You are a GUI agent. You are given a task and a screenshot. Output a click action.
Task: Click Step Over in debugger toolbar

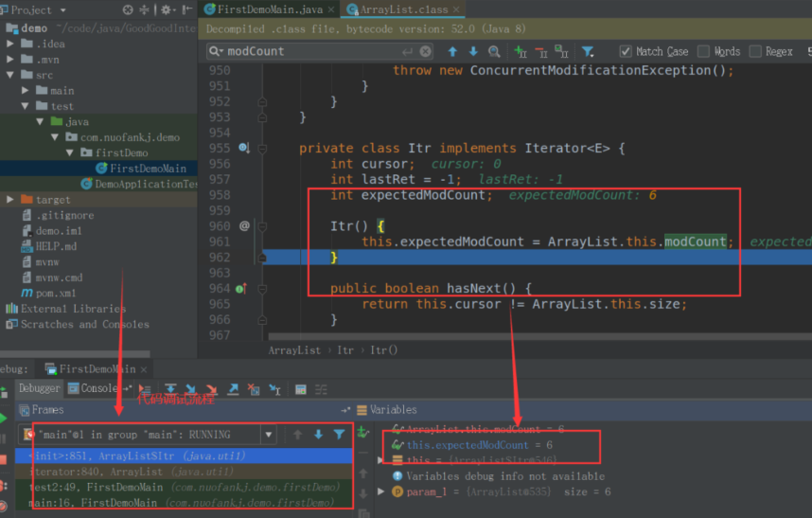click(171, 389)
